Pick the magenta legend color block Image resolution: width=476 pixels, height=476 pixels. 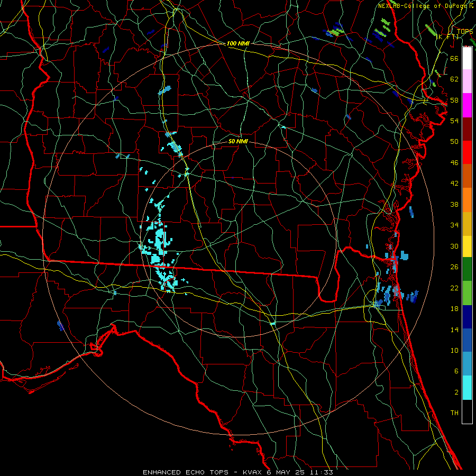tap(467, 105)
